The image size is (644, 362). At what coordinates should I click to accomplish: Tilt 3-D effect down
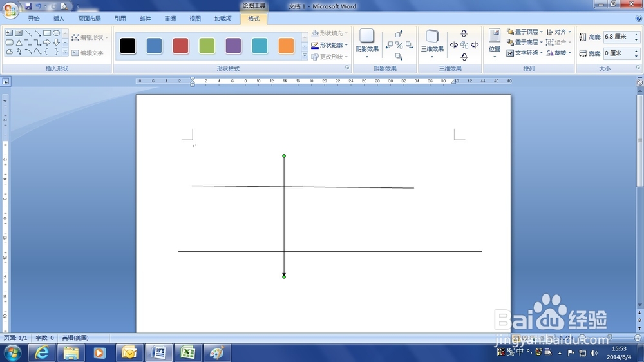[464, 57]
